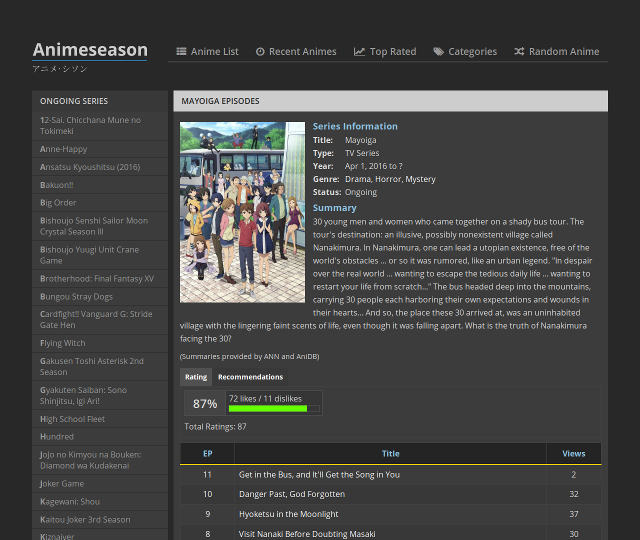Open Big Order series
Viewport: 640px width, 540px height.
(100, 203)
